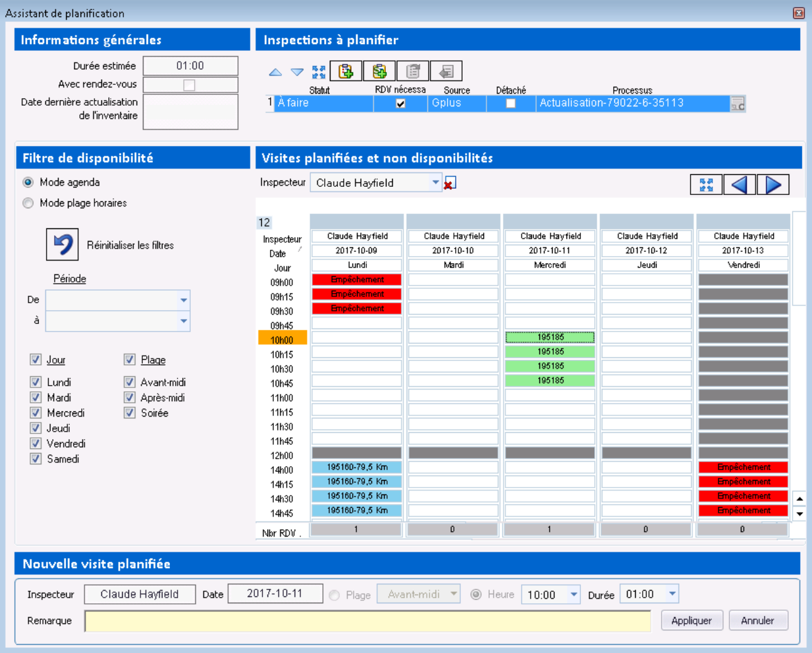Click the Réinitialiser les filtres undo icon
The height and width of the screenshot is (653, 812).
pyautogui.click(x=62, y=245)
